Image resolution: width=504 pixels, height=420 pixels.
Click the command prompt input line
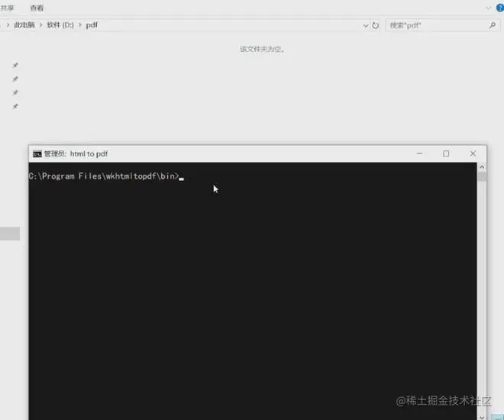[x=106, y=176]
